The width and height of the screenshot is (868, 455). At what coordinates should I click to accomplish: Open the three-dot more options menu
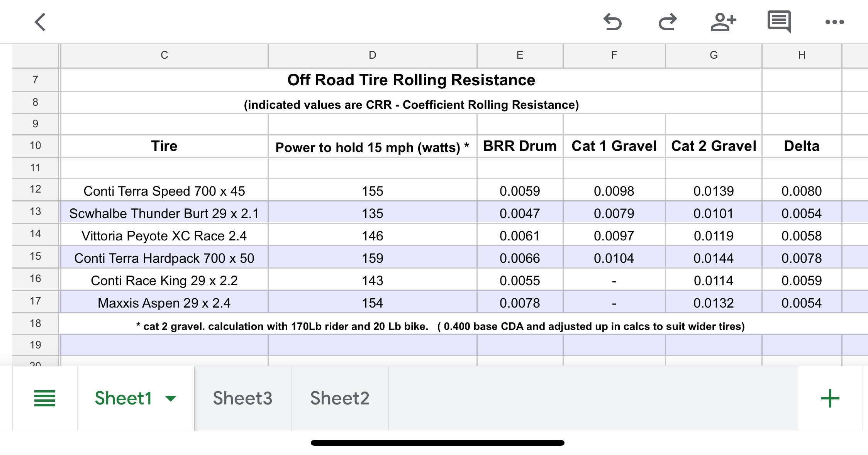coord(834,22)
